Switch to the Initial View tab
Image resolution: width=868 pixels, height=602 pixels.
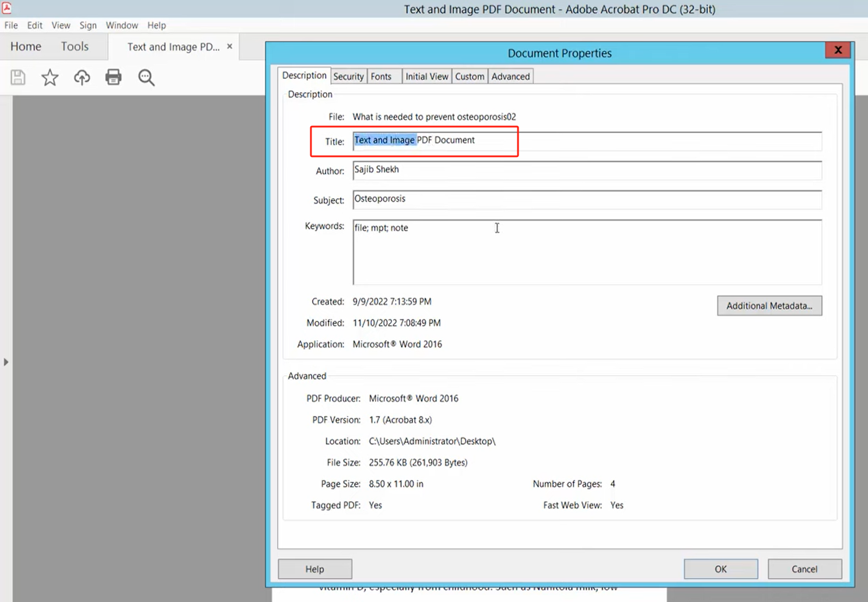(427, 76)
